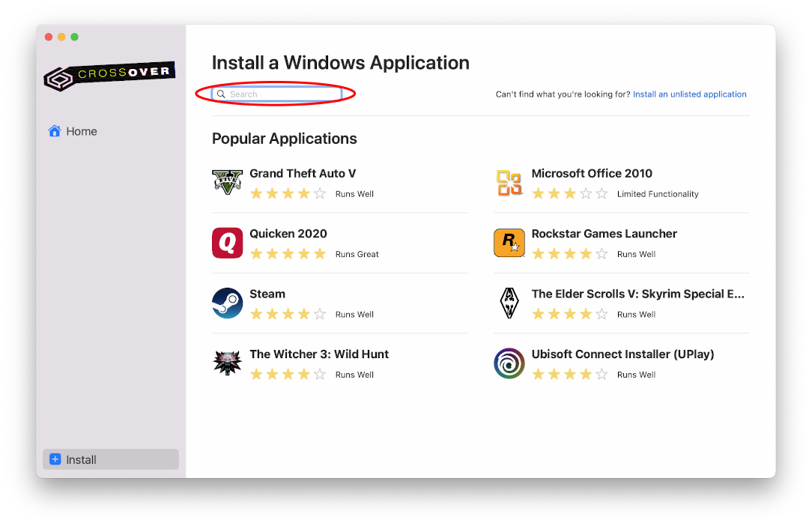Open the Ubisoft Connect swirl icon
Image resolution: width=812 pixels, height=526 pixels.
coord(509,363)
